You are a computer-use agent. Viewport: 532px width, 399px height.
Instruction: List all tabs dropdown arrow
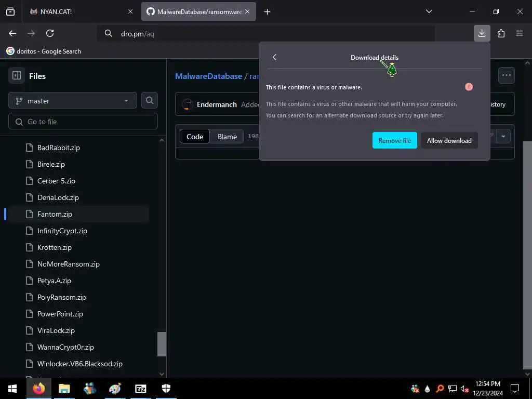[429, 11]
